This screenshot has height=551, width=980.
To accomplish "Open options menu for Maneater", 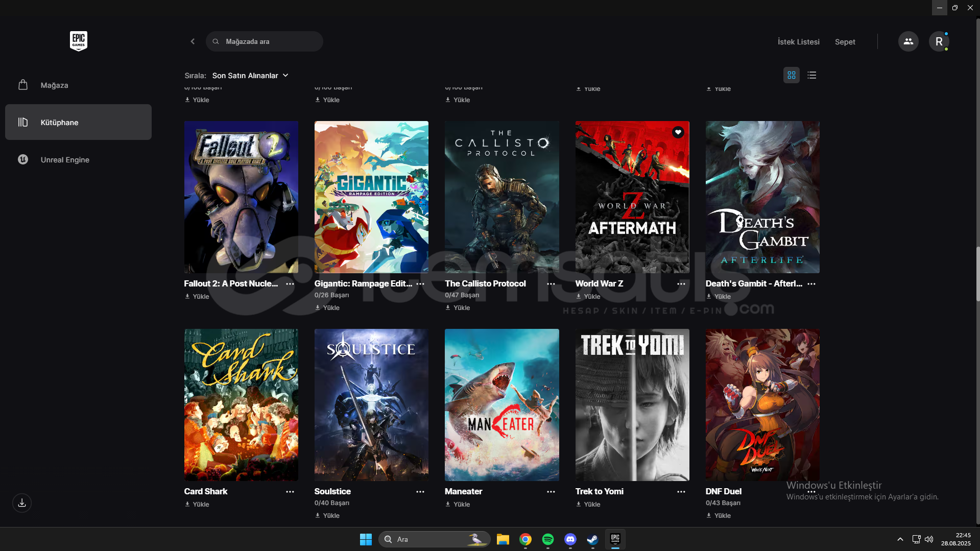I will pos(551,492).
